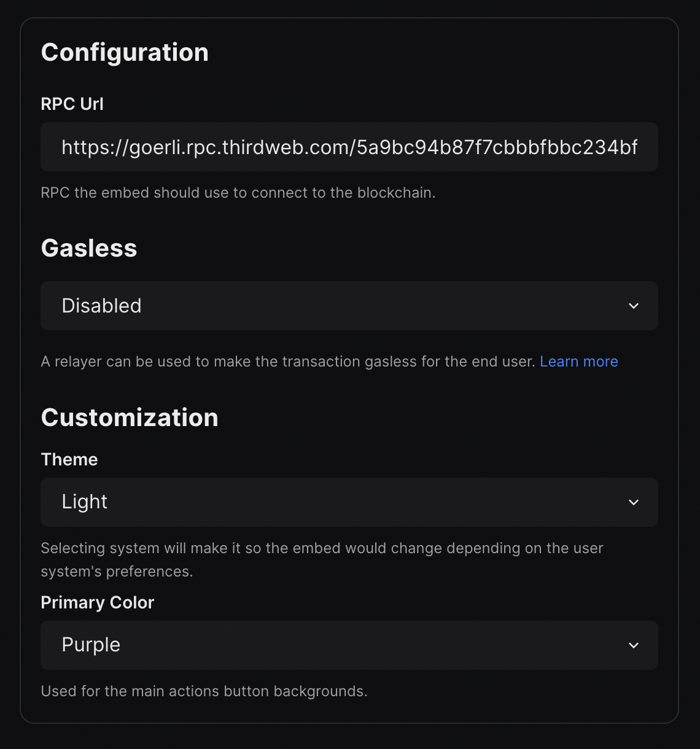
Task: Click the Primary Color label
Action: click(97, 602)
